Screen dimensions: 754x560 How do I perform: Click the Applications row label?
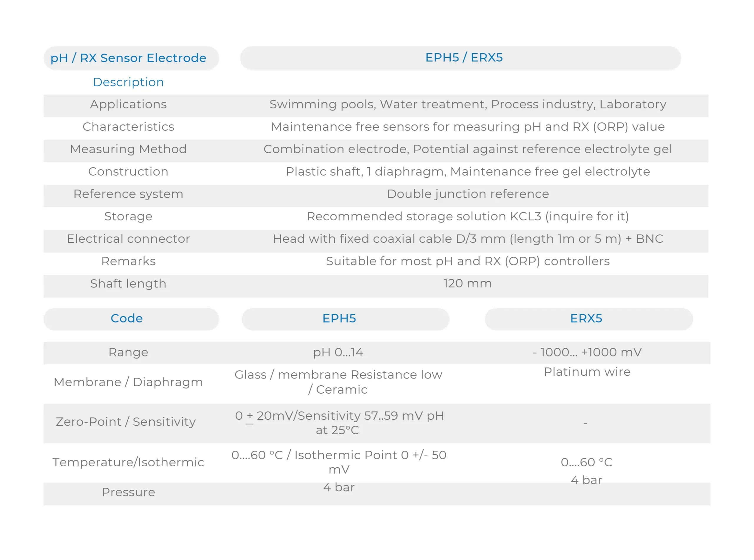coord(128,104)
